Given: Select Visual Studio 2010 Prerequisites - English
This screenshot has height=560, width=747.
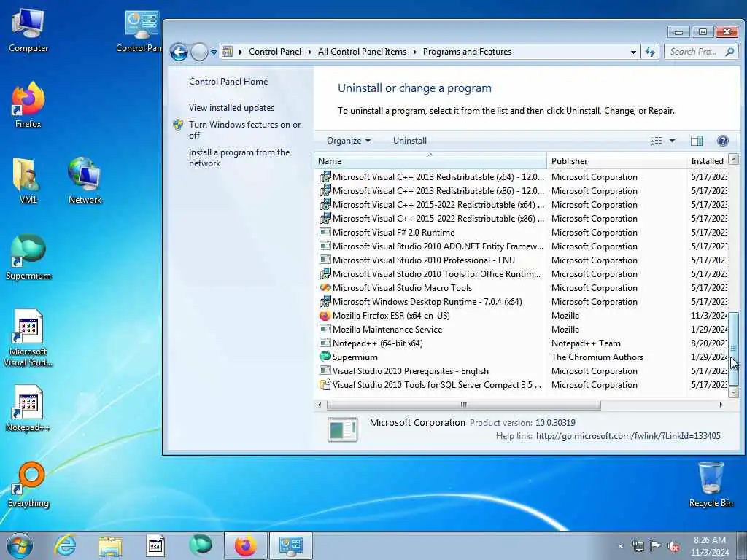Looking at the screenshot, I should [x=521, y=371].
